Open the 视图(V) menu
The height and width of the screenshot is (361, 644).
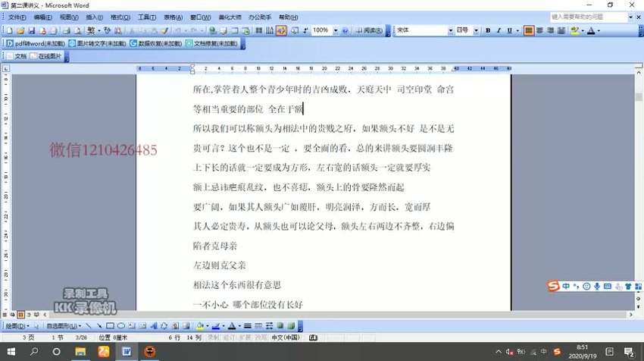click(69, 17)
